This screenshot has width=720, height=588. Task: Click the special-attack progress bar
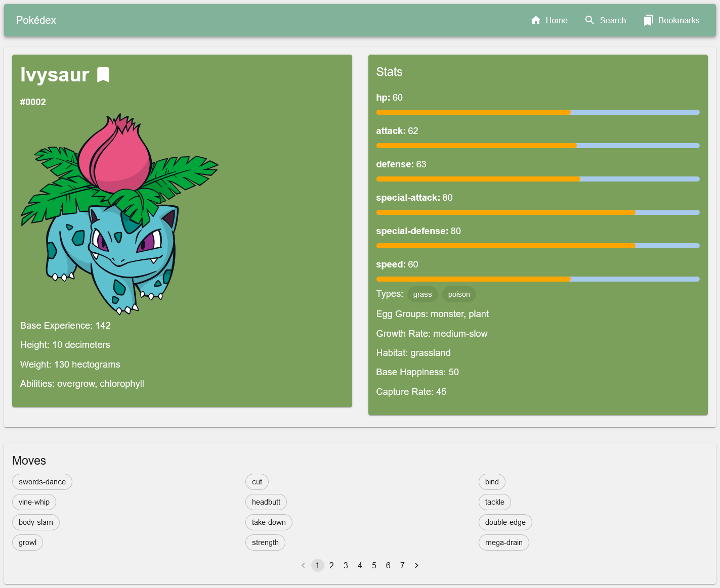coord(538,212)
